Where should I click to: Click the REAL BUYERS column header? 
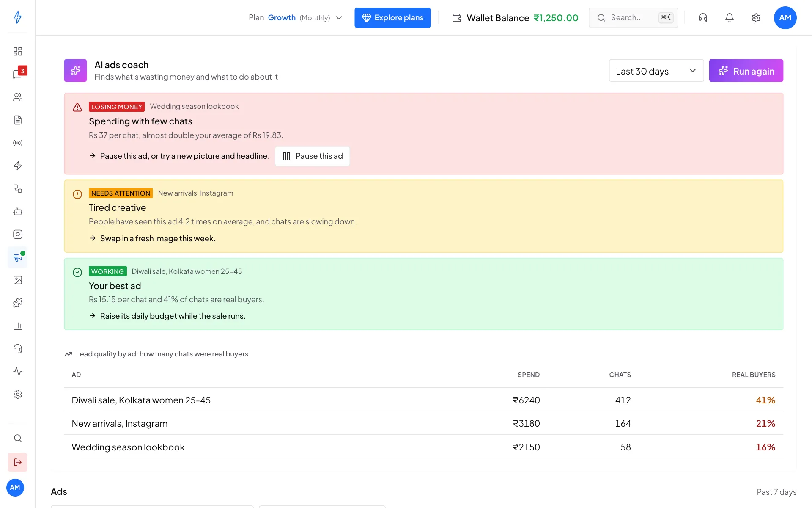point(754,375)
